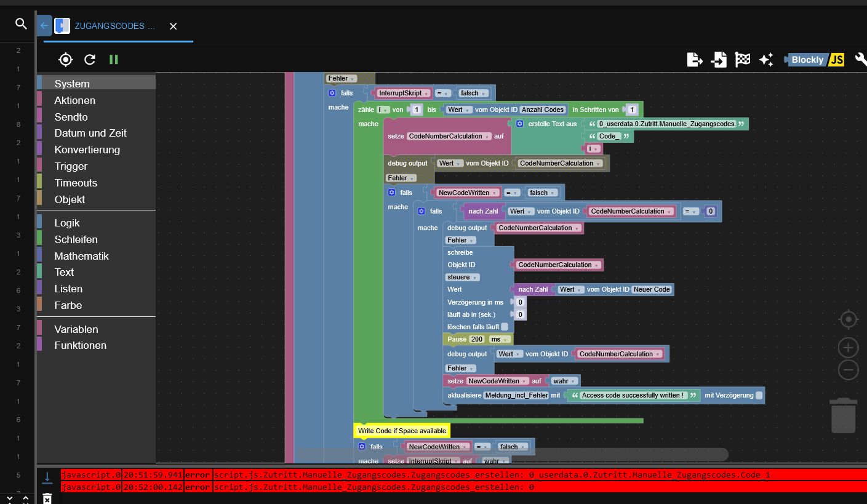Open the AI sparkle assistant icon
The width and height of the screenshot is (867, 504).
pos(766,60)
